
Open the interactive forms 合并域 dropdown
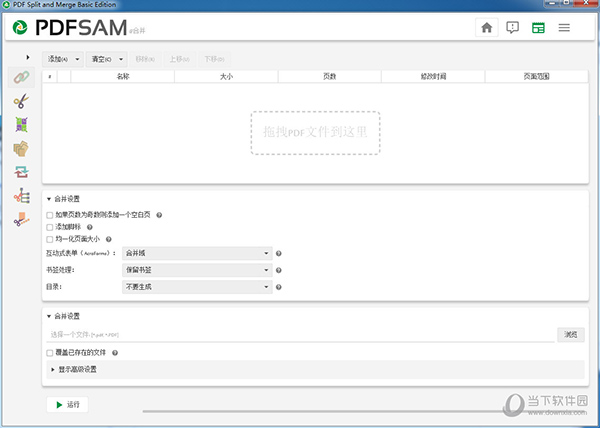click(x=197, y=253)
